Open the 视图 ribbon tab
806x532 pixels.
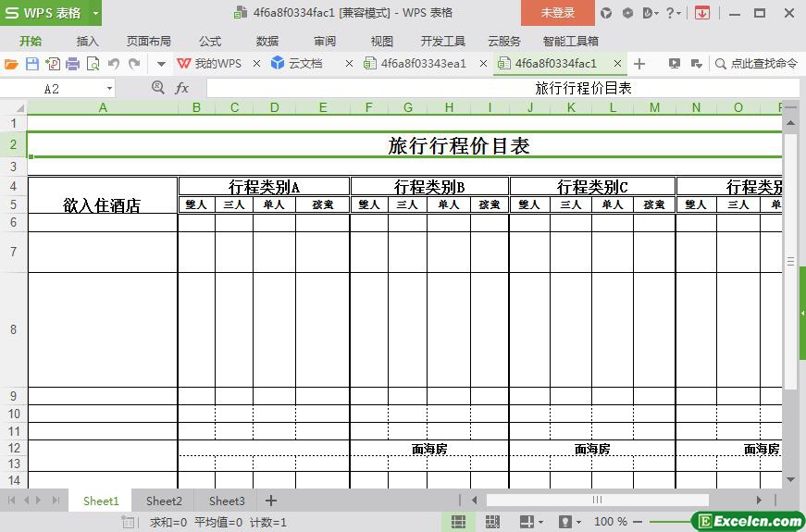point(382,41)
